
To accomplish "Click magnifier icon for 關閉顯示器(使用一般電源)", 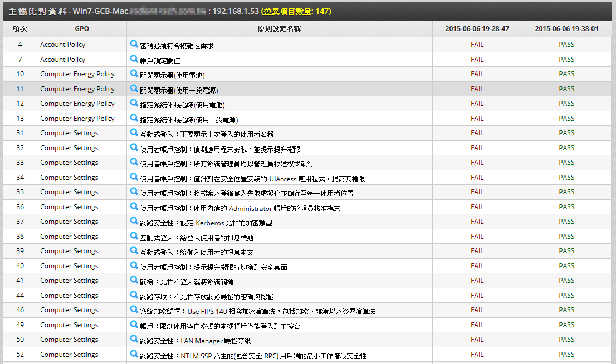I will coord(134,88).
